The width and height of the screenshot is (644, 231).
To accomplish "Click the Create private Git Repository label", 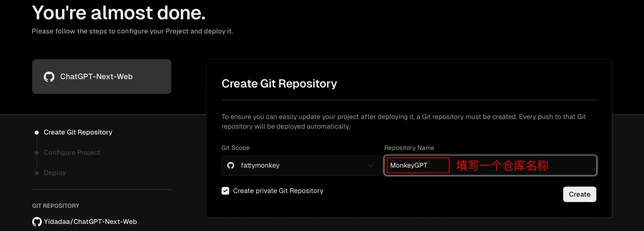I will point(278,191).
